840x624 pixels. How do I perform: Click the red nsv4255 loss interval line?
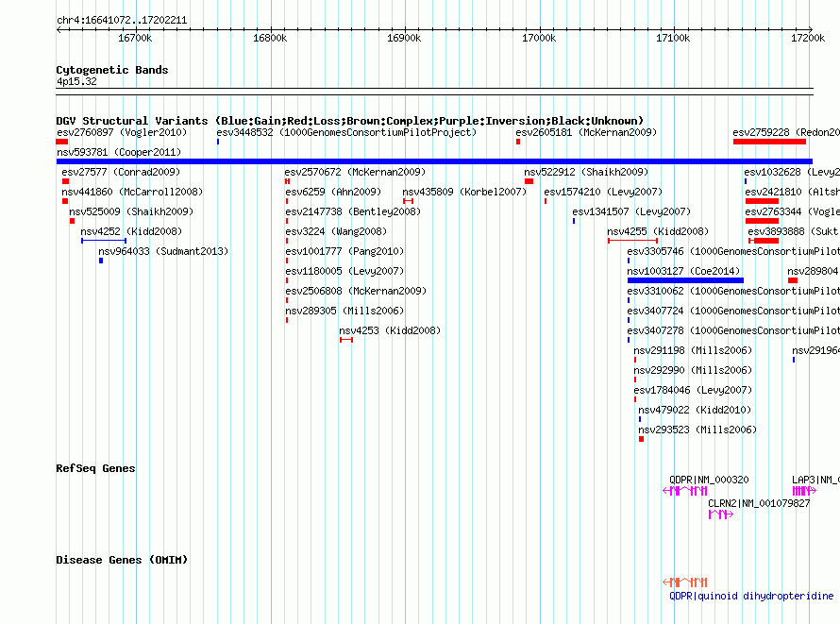tap(632, 241)
